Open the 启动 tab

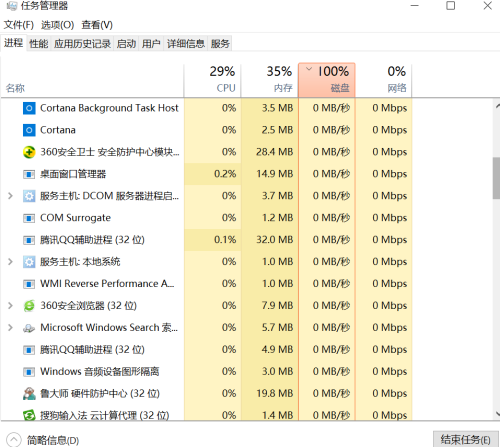[126, 43]
